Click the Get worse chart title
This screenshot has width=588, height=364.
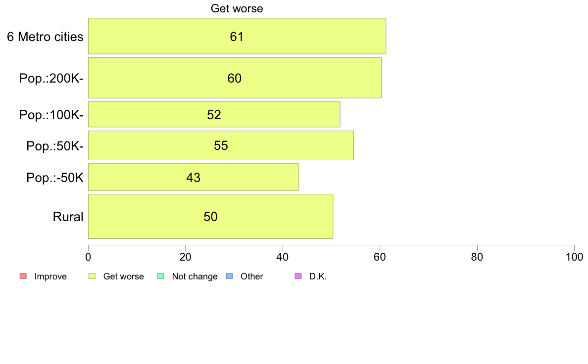(x=237, y=8)
